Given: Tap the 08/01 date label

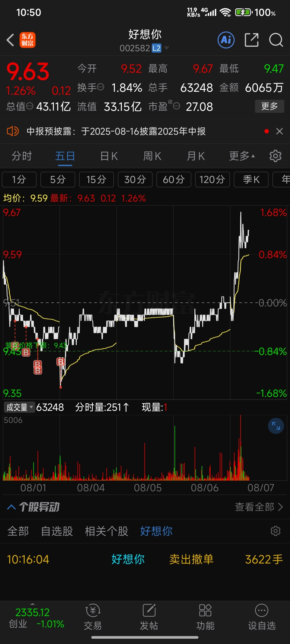Looking at the screenshot, I should [33, 488].
